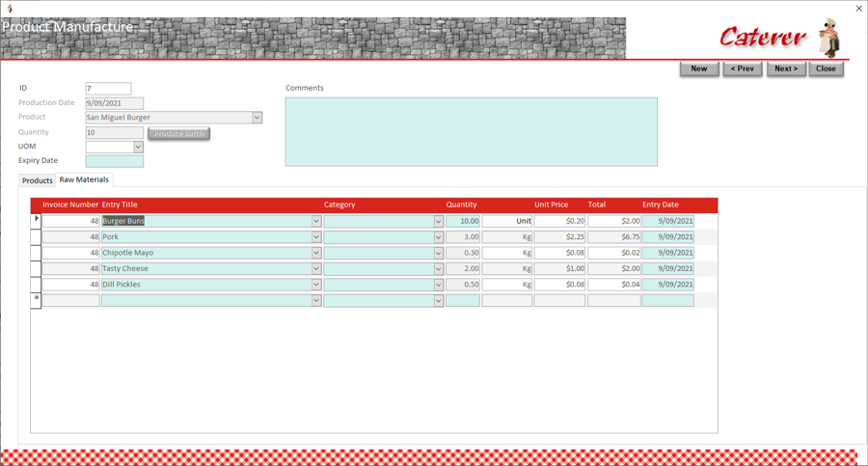Open Category dropdown in Chipotle Mayo row
The width and height of the screenshot is (868, 466).
coord(439,253)
